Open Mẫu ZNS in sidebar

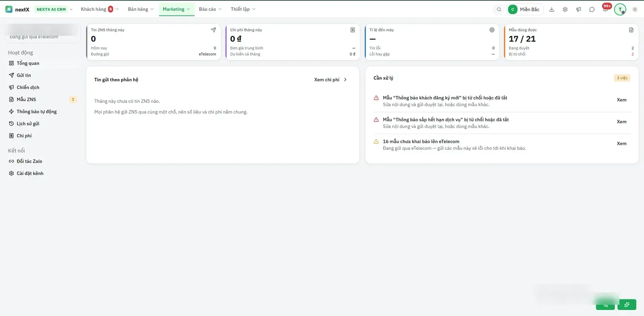(x=43, y=99)
